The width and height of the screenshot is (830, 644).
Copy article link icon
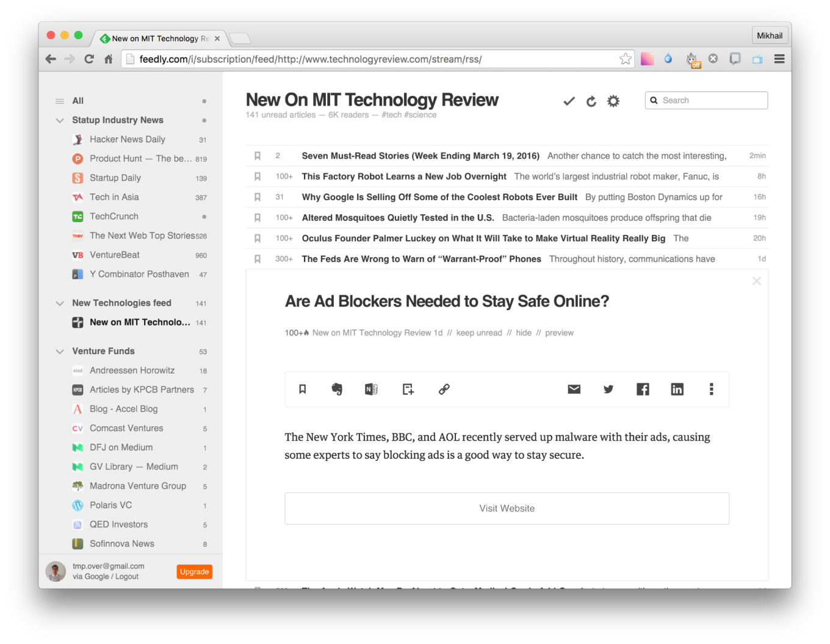(x=444, y=389)
